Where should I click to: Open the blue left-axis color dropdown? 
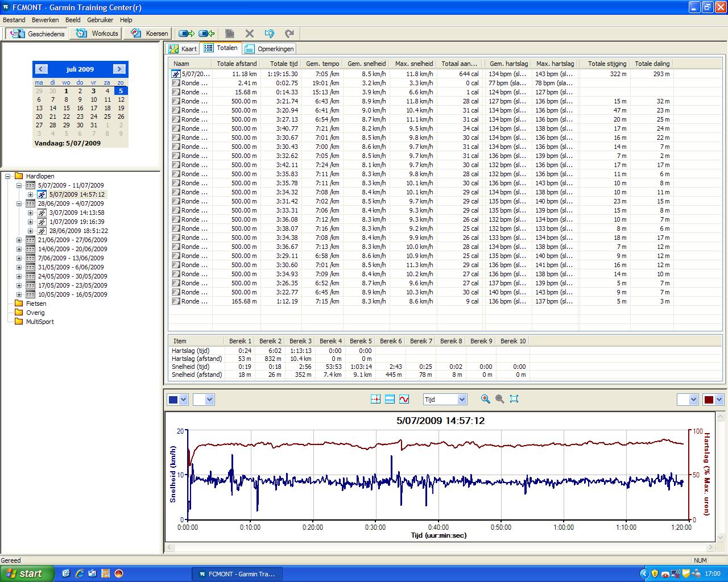(x=177, y=400)
